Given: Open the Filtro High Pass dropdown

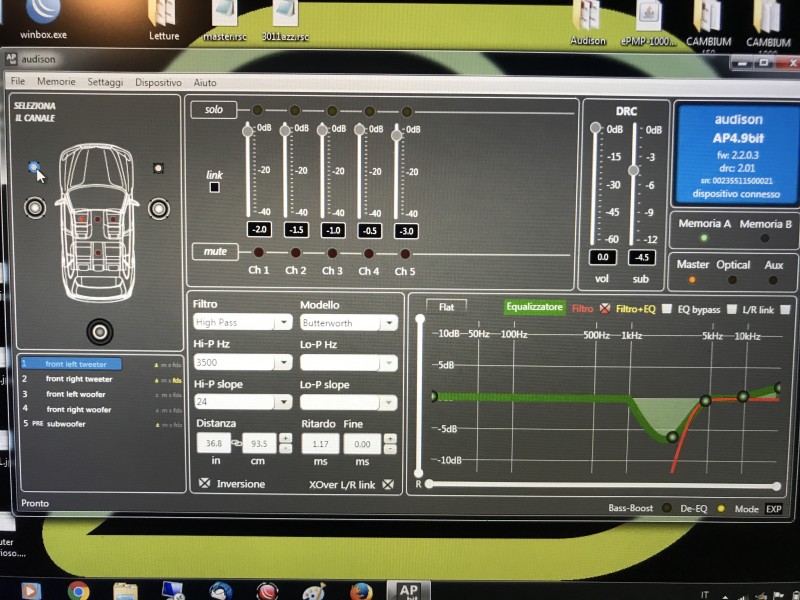Looking at the screenshot, I should (243, 322).
